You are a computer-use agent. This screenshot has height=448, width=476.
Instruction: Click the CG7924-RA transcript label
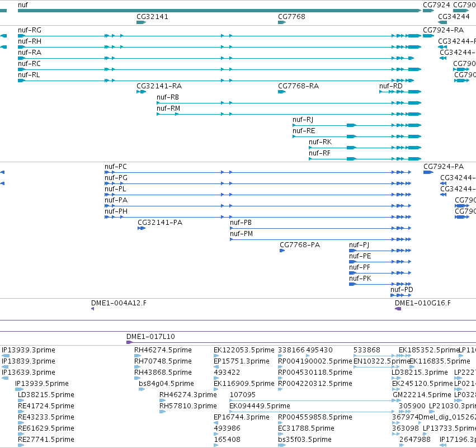[444, 30]
